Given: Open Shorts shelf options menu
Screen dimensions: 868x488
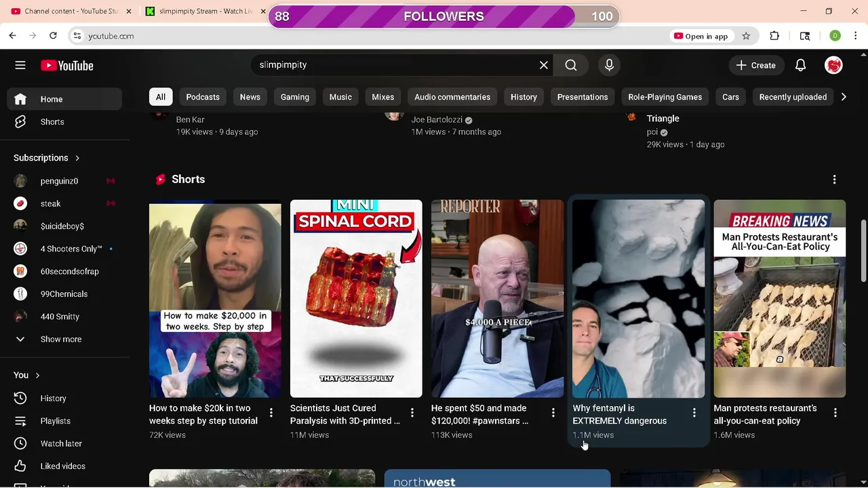Looking at the screenshot, I should [x=834, y=180].
